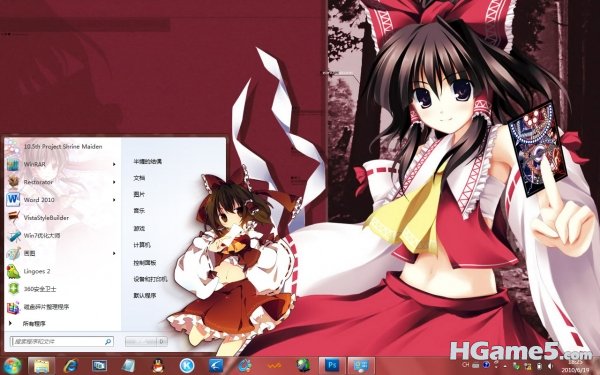600x375 pixels.
Task: Open Restorator from the Start menu
Action: (x=62, y=182)
